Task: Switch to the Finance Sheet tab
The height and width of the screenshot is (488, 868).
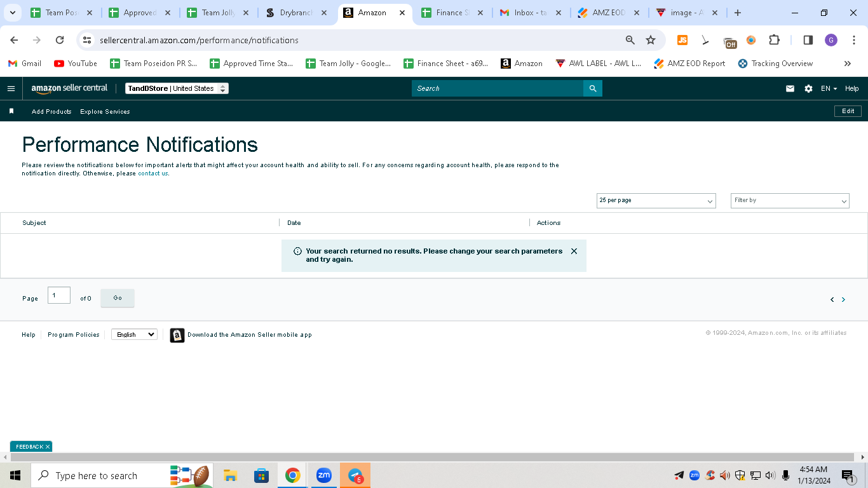Action: tap(452, 13)
